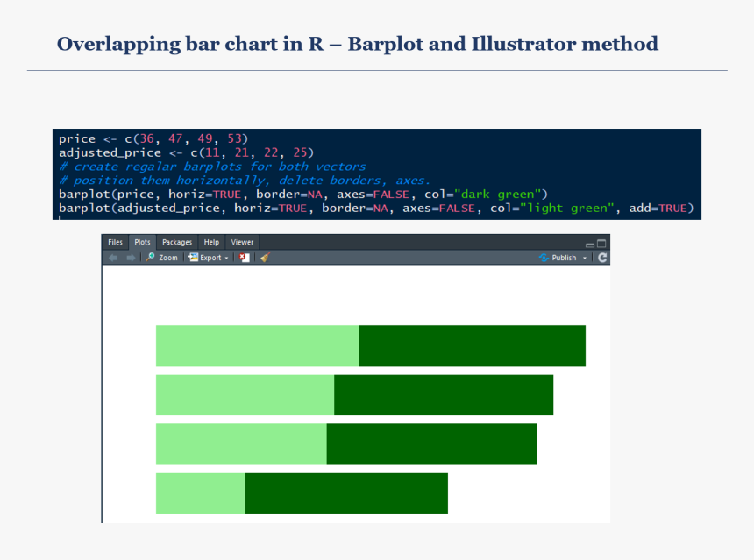This screenshot has width=754, height=560.
Task: Click the first price assignment code line
Action: pyautogui.click(x=153, y=139)
